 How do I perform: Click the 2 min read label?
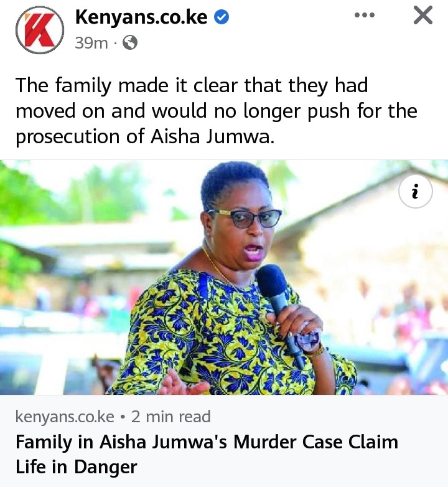pos(171,417)
